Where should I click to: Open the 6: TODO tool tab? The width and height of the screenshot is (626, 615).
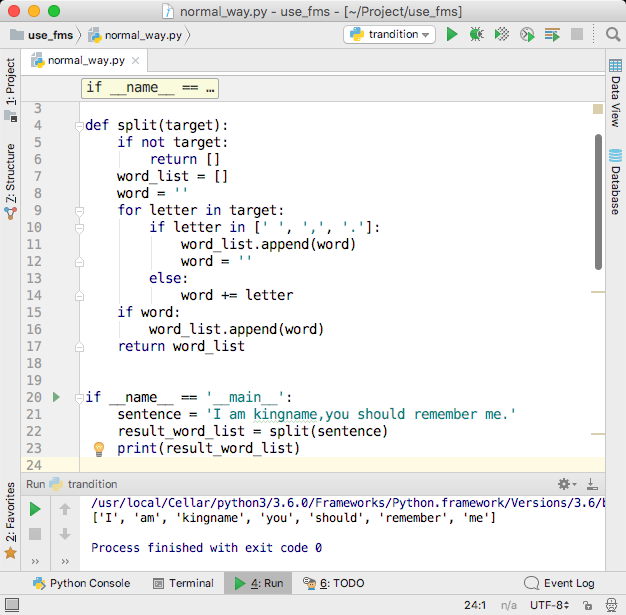(x=334, y=583)
